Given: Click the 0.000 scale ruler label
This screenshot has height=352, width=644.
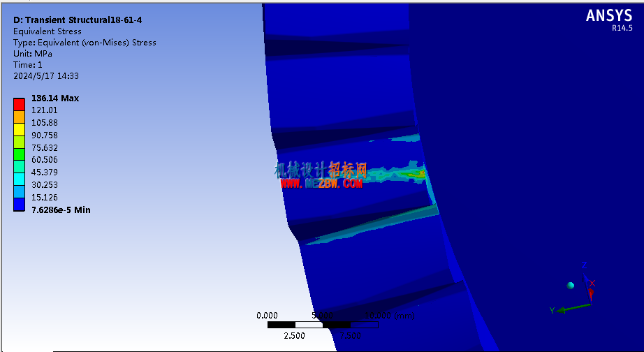Looking at the screenshot, I should pyautogui.click(x=267, y=316).
